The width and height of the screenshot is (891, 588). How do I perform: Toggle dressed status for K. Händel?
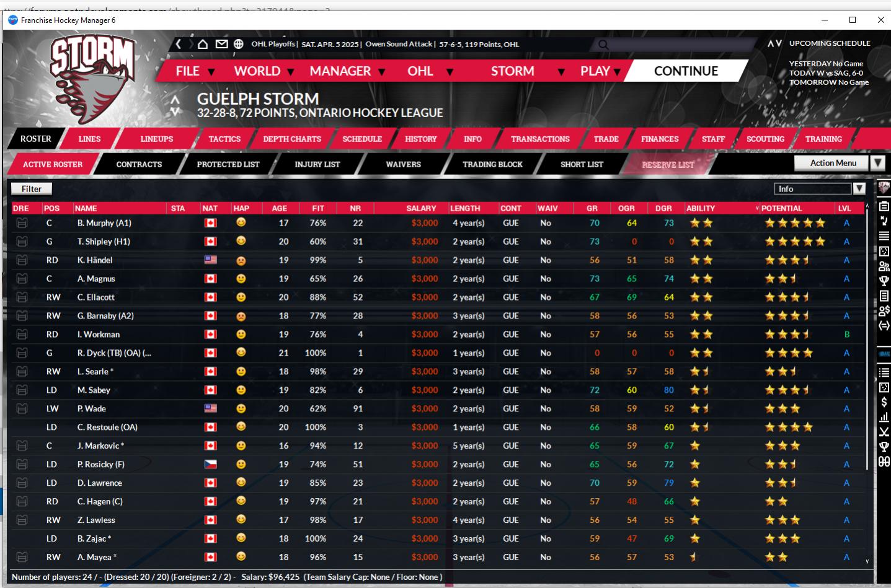pyautogui.click(x=22, y=260)
